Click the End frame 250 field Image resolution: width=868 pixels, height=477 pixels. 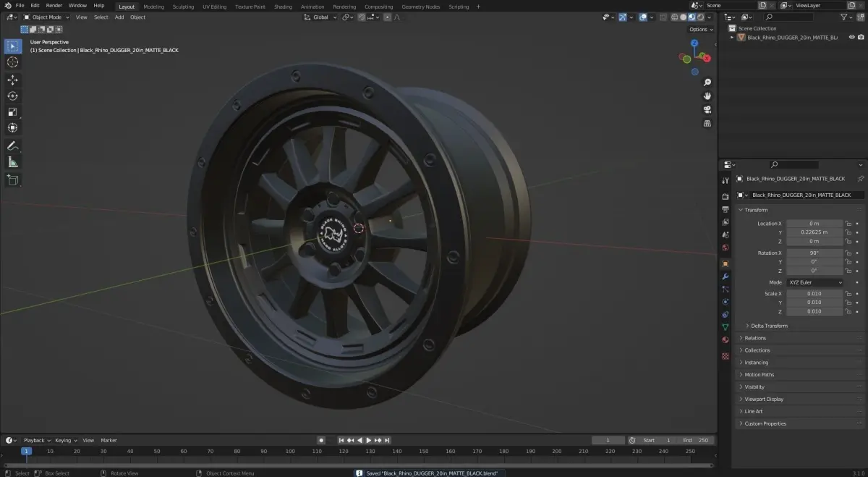(x=697, y=440)
